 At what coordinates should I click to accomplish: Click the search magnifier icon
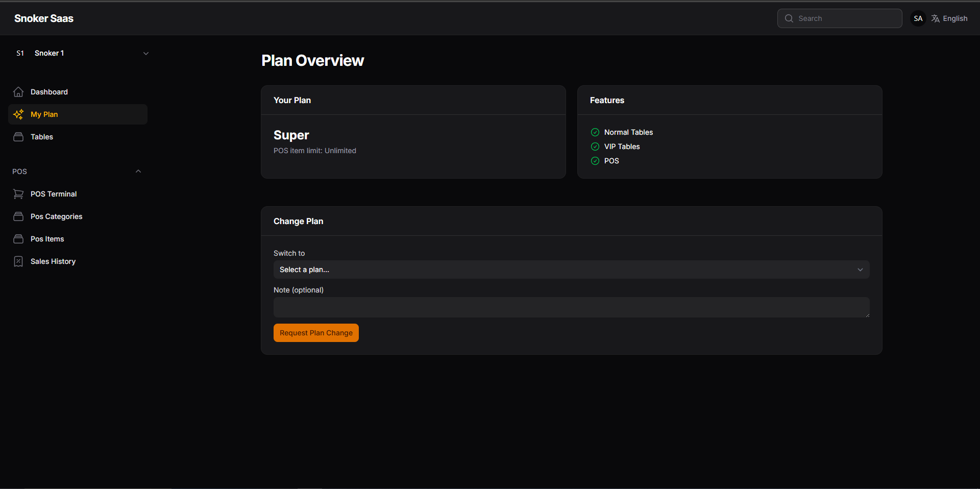[x=789, y=18]
